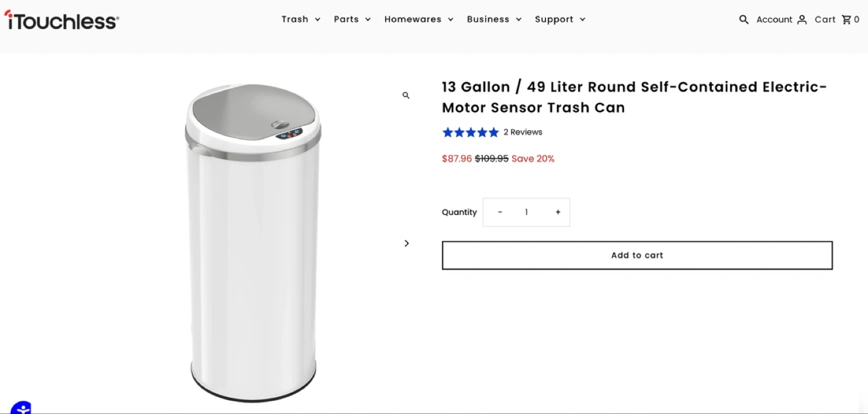
Task: Expand the Parts dropdown menu
Action: [x=352, y=19]
